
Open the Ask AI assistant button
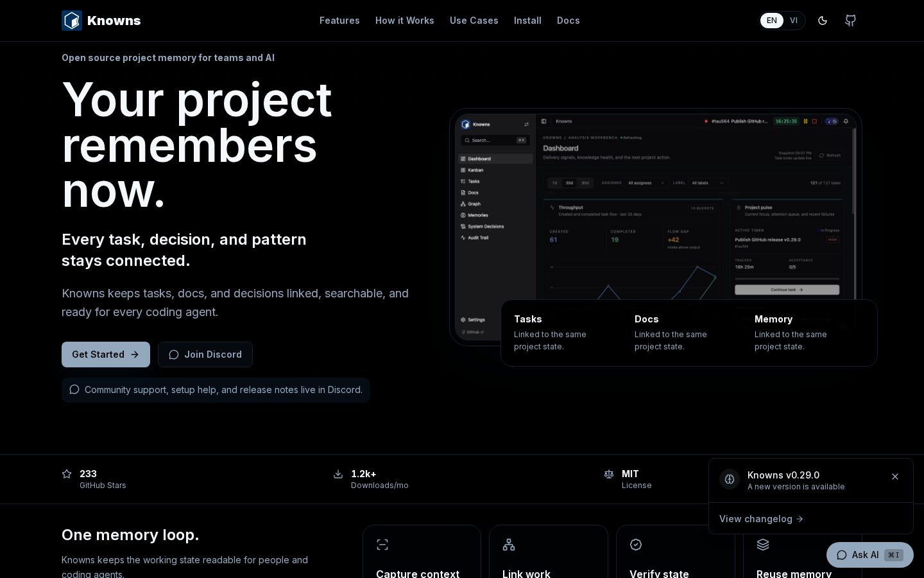click(870, 555)
